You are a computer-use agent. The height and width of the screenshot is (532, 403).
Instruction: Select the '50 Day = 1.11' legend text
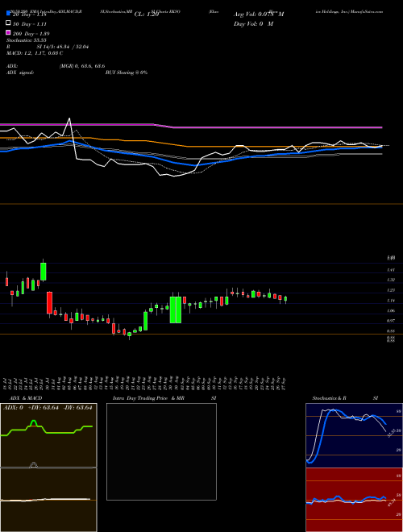30,23
